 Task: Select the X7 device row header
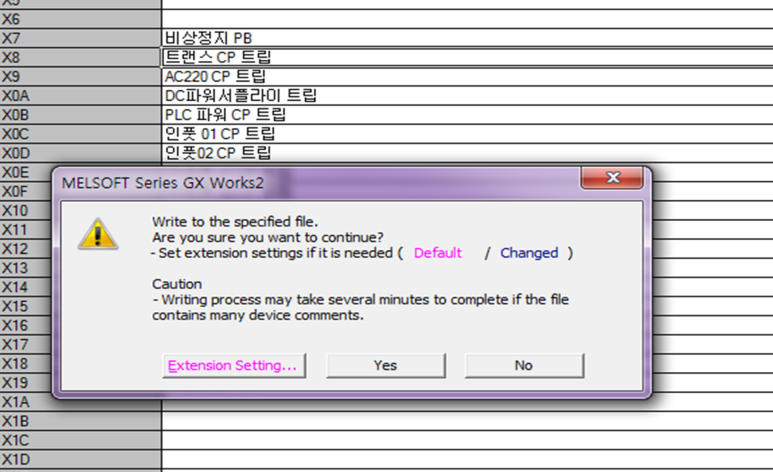(80, 38)
